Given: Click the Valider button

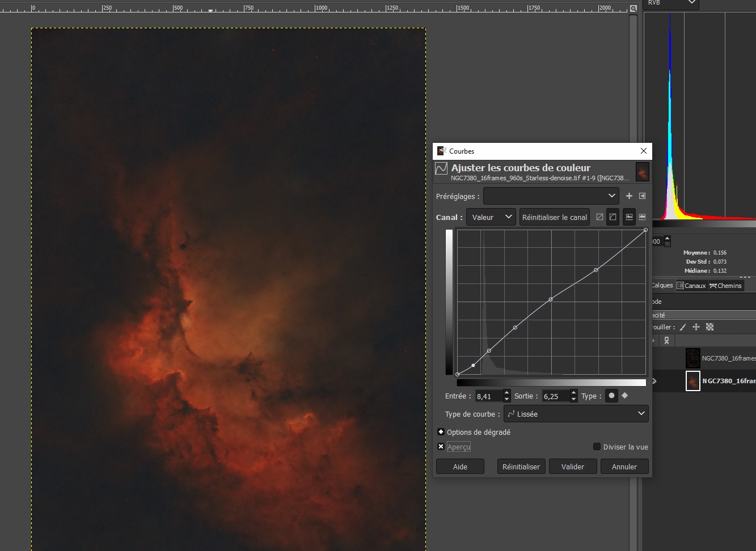Looking at the screenshot, I should click(573, 467).
